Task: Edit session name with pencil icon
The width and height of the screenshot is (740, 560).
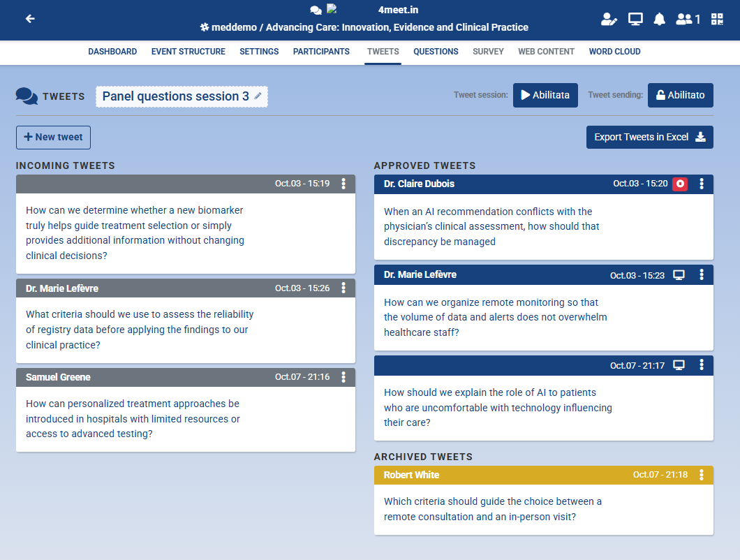Action: coord(258,96)
